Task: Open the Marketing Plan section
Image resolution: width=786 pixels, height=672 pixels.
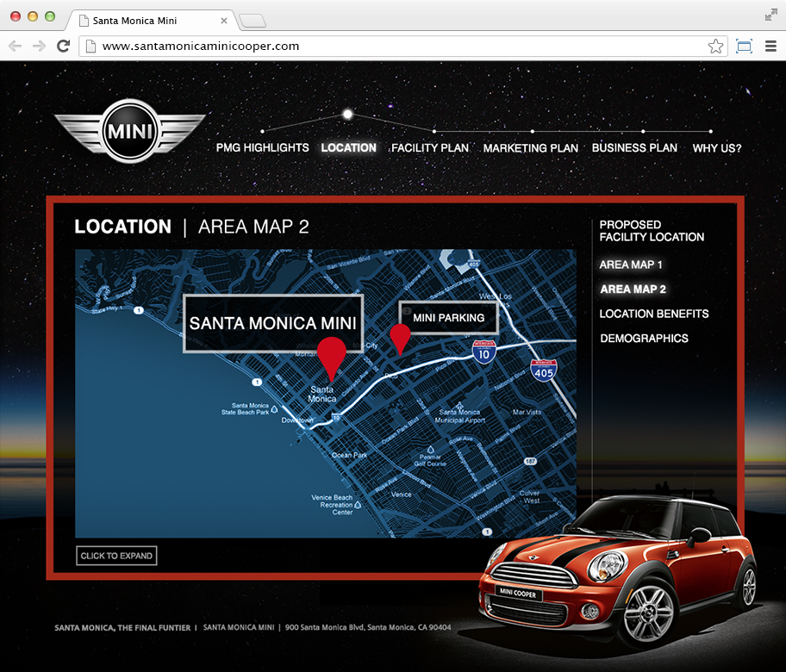Action: pyautogui.click(x=531, y=148)
